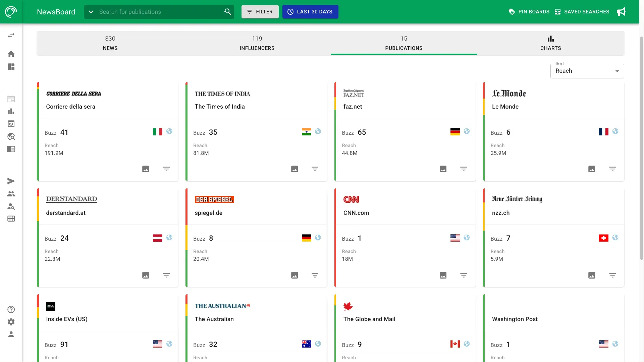Click the sidebar swap arrows icon

[x=11, y=35]
